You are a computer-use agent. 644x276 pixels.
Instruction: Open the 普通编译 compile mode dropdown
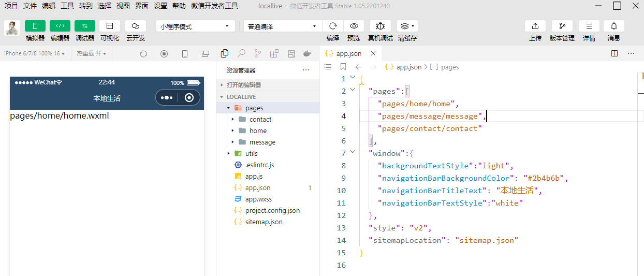pos(282,26)
